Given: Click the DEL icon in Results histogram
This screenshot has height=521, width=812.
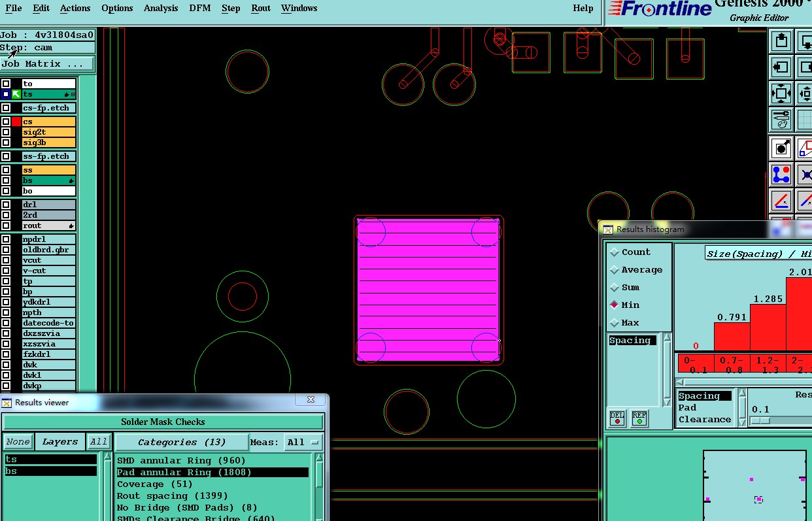Looking at the screenshot, I should (617, 418).
